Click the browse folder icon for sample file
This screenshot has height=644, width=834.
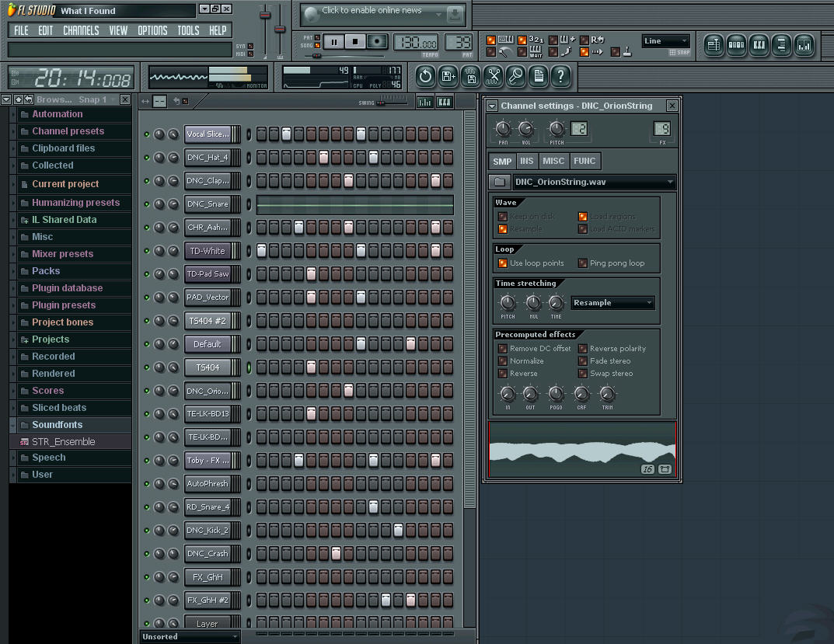tap(500, 182)
